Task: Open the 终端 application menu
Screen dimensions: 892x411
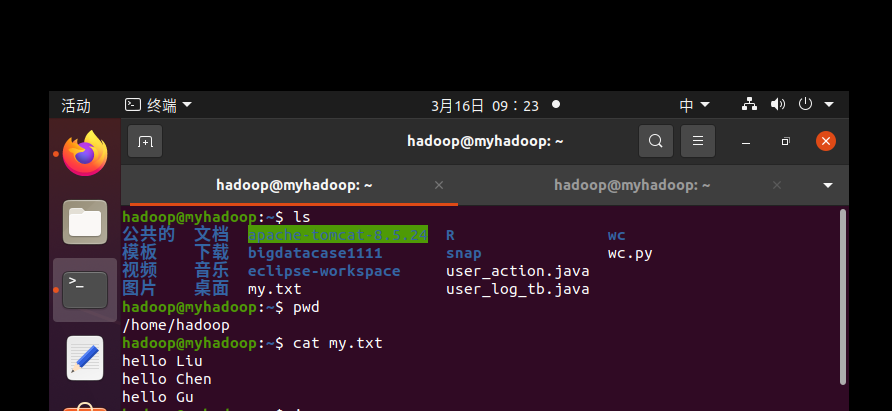Action: point(158,105)
